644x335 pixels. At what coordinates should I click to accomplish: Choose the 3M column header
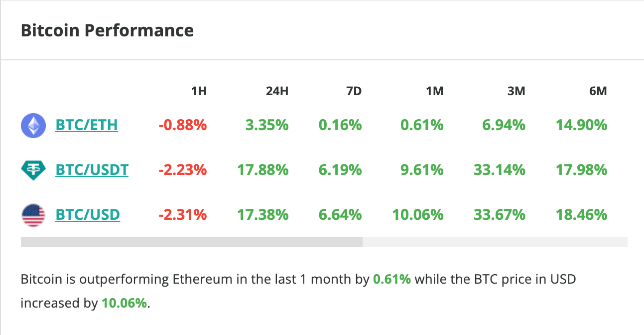tap(516, 91)
